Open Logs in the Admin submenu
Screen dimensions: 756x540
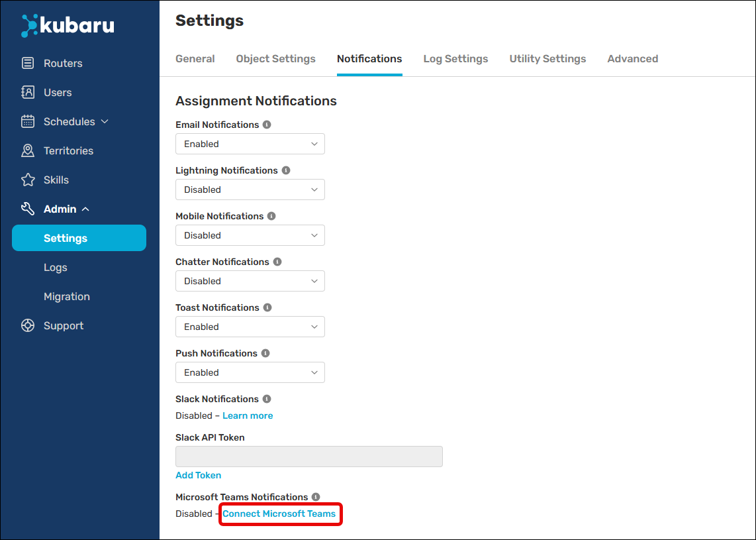pos(56,268)
